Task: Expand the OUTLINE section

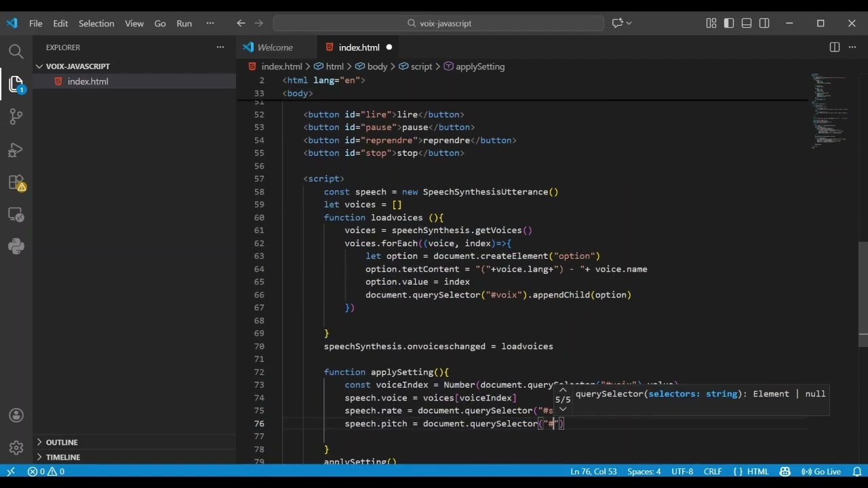Action: point(134,442)
